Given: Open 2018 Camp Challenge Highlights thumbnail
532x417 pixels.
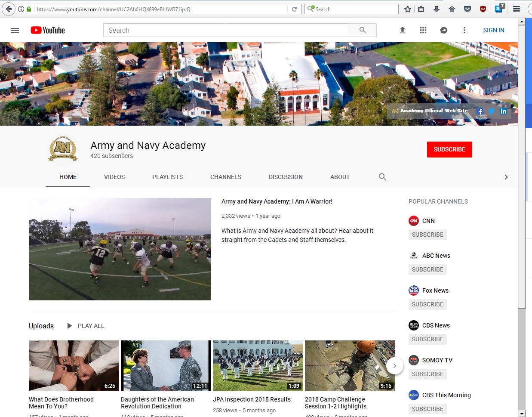Looking at the screenshot, I should 350,366.
